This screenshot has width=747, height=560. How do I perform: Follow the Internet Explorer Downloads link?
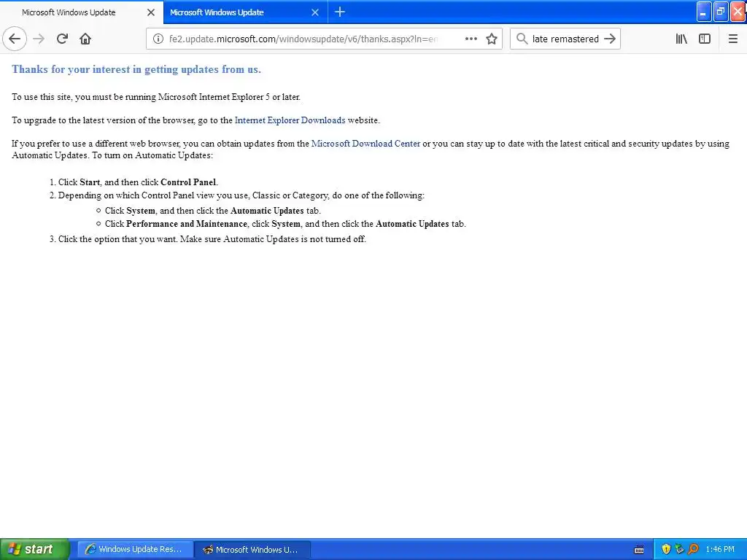(x=290, y=120)
